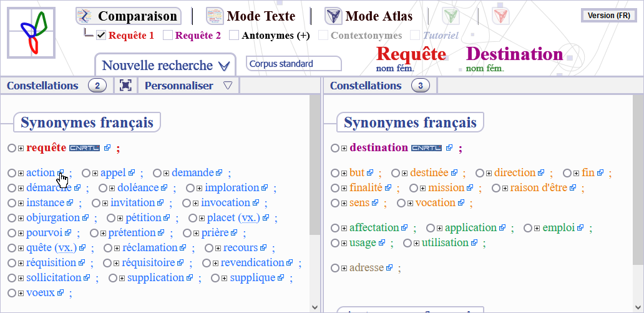Select the radio button before demande
This screenshot has height=313, width=644.
tap(157, 173)
